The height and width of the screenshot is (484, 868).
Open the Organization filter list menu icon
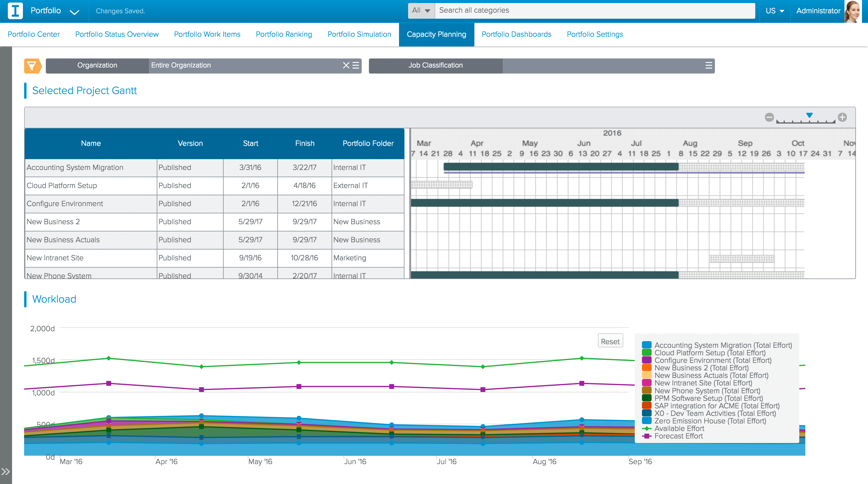coord(356,65)
